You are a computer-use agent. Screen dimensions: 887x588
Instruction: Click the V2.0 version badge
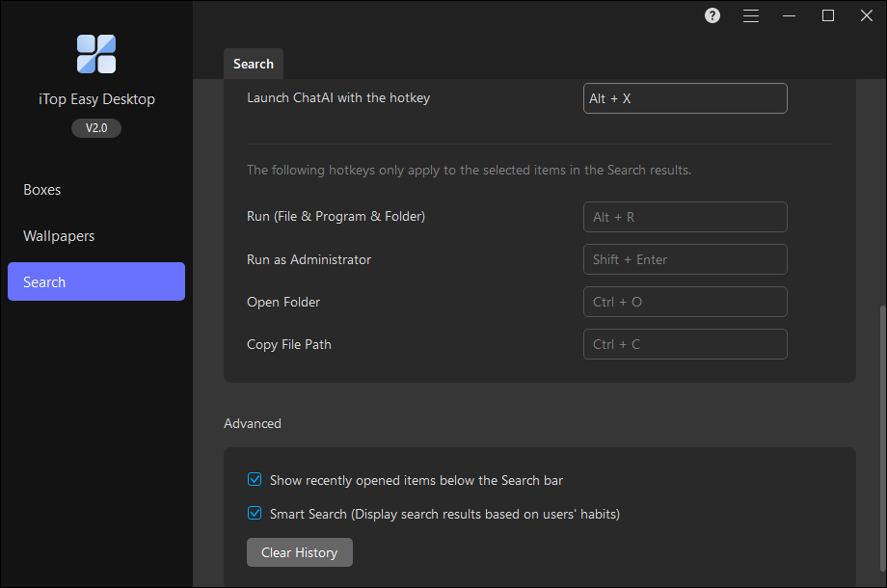coord(96,128)
